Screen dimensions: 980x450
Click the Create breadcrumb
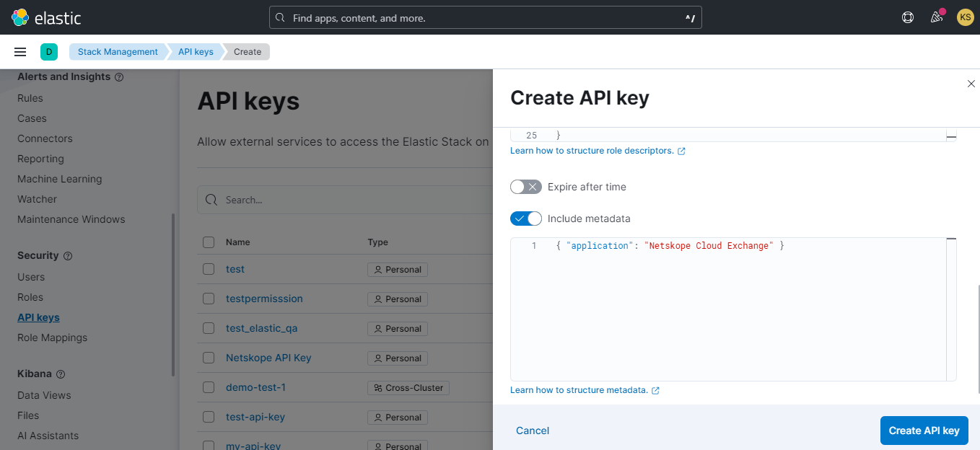point(248,52)
